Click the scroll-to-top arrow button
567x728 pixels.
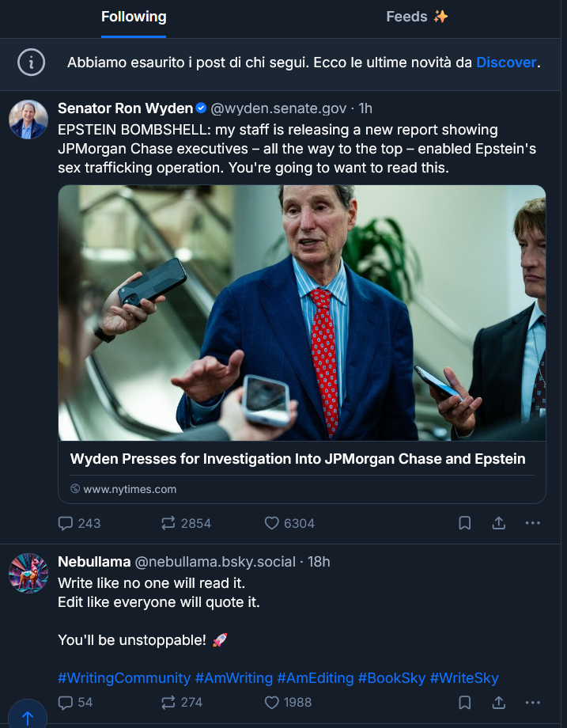coord(28,718)
